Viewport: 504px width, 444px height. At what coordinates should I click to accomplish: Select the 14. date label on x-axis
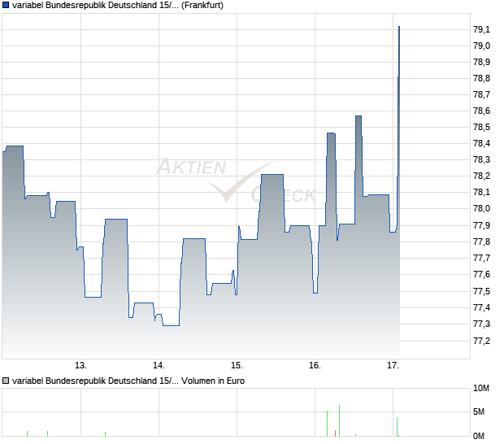pos(159,365)
